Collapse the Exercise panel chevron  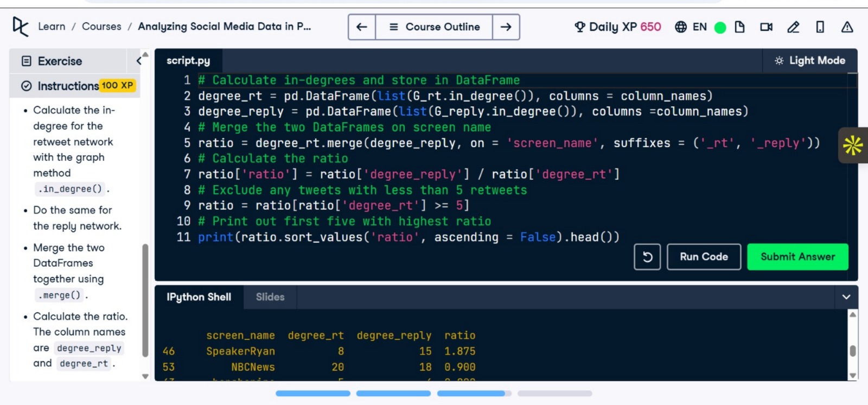click(x=139, y=61)
